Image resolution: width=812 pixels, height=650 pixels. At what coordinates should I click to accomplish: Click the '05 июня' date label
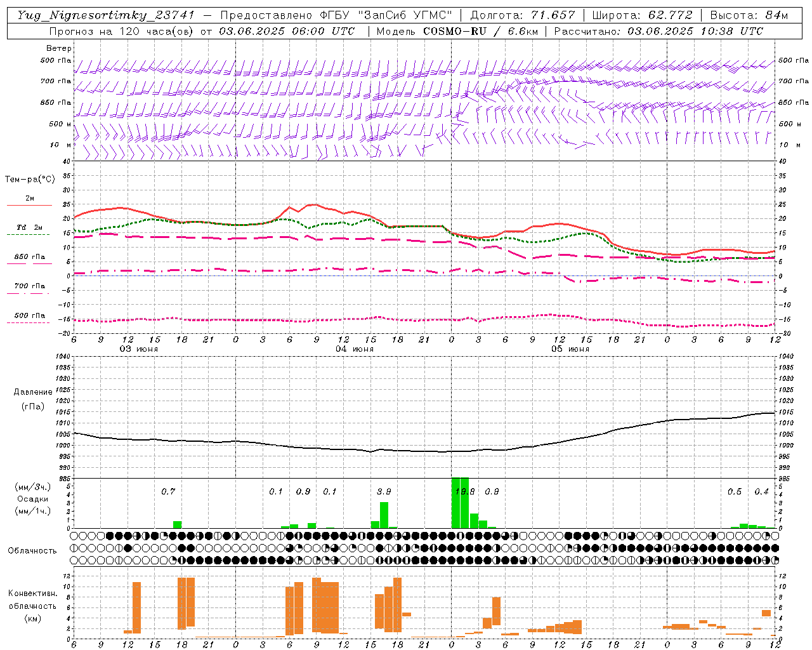(x=570, y=349)
